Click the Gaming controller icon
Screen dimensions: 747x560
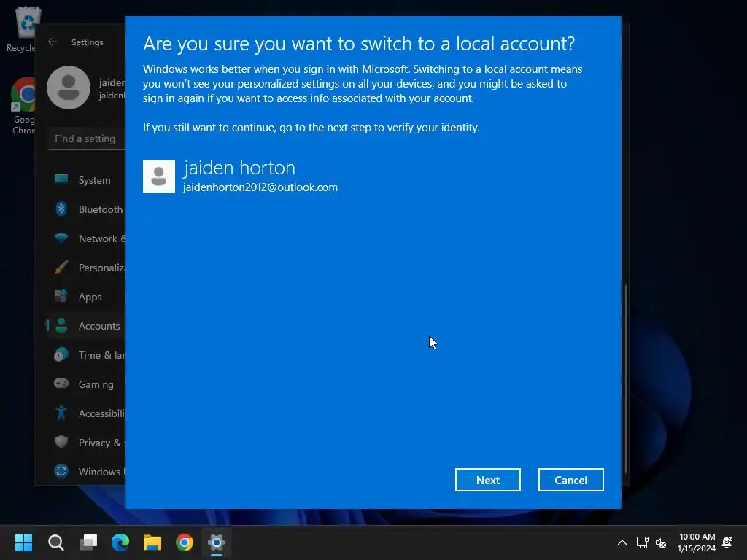pyautogui.click(x=61, y=384)
